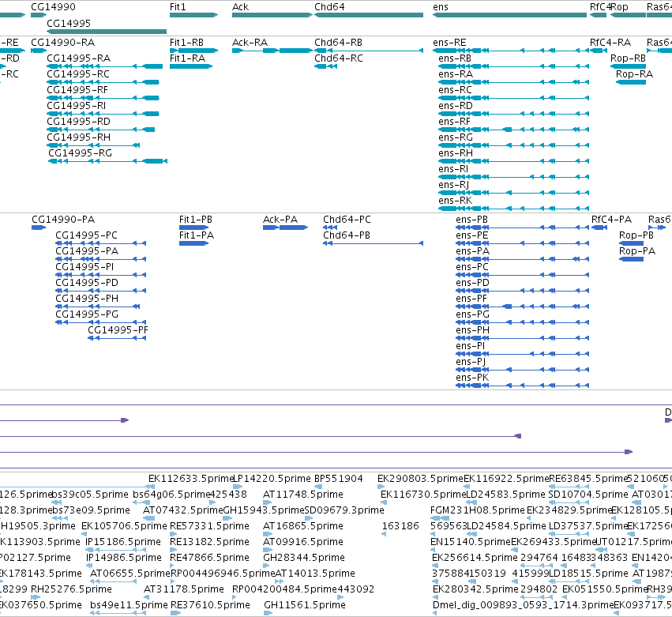Click the CG14995-PC protein label

[86, 235]
